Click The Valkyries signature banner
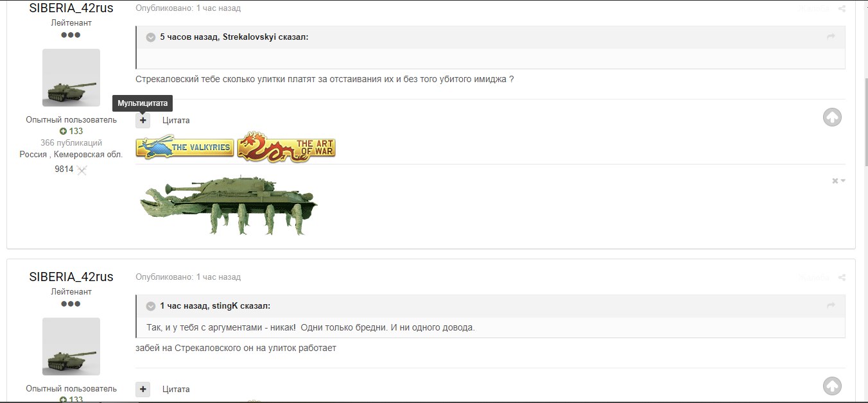The image size is (868, 403). (185, 147)
